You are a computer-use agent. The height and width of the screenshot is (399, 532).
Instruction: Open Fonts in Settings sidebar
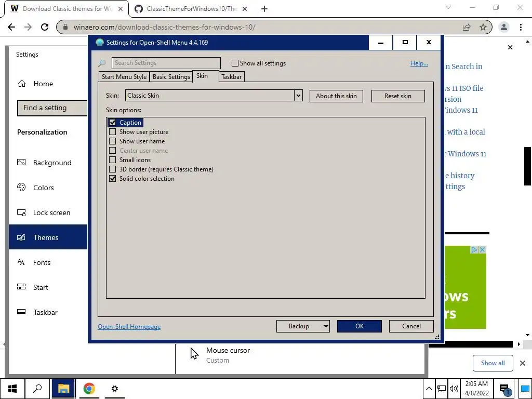click(48, 262)
